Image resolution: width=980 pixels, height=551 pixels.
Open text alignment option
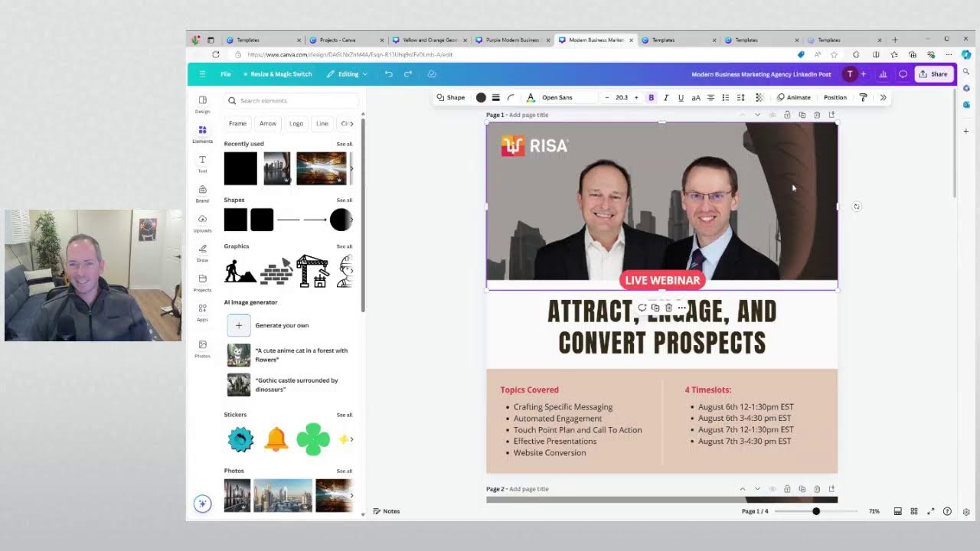(x=710, y=97)
